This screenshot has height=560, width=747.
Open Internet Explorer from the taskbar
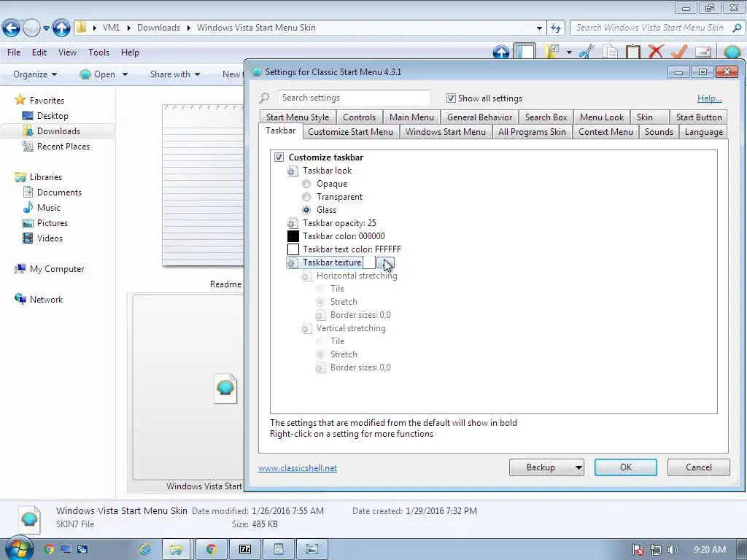[x=144, y=550]
